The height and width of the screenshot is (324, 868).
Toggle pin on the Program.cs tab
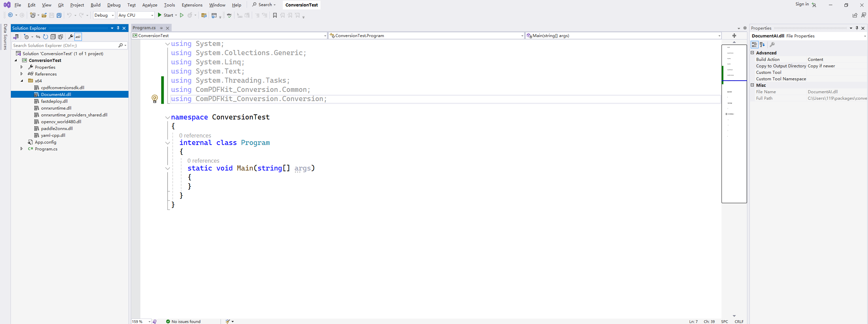click(x=161, y=28)
